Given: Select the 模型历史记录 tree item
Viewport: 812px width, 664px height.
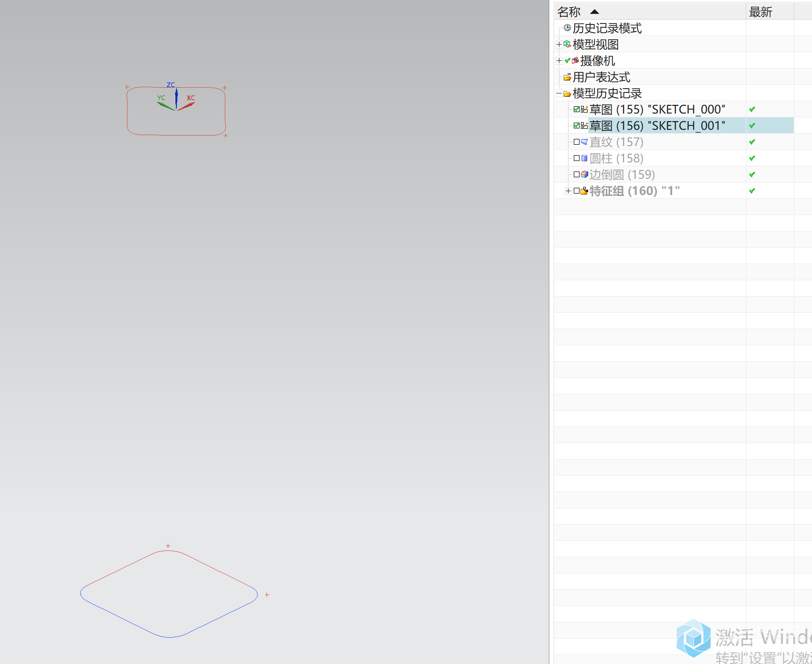Looking at the screenshot, I should click(x=607, y=93).
